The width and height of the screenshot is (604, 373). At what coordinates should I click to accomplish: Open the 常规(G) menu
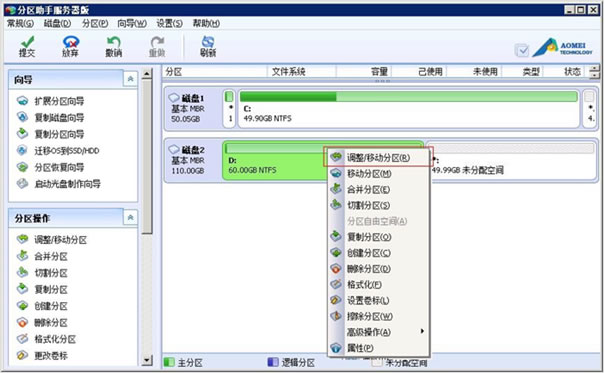point(20,24)
